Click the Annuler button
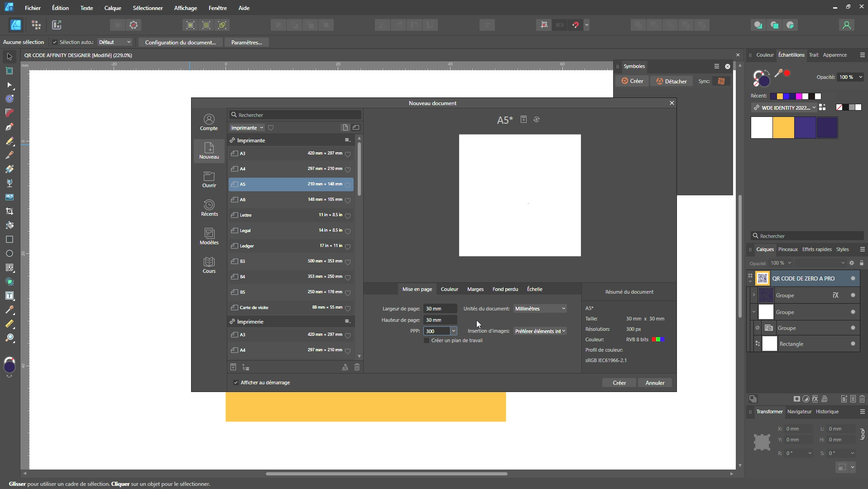868x489 pixels. click(x=655, y=383)
